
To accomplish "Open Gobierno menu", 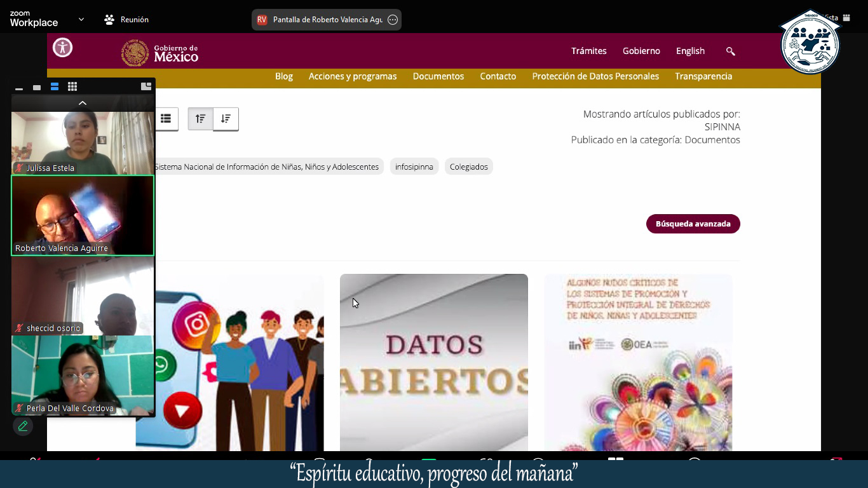I will click(x=641, y=51).
